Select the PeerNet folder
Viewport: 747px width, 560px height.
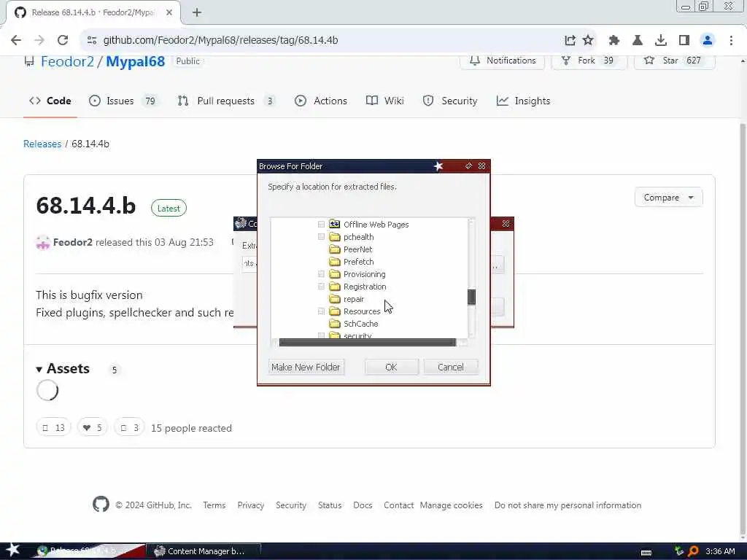(357, 249)
